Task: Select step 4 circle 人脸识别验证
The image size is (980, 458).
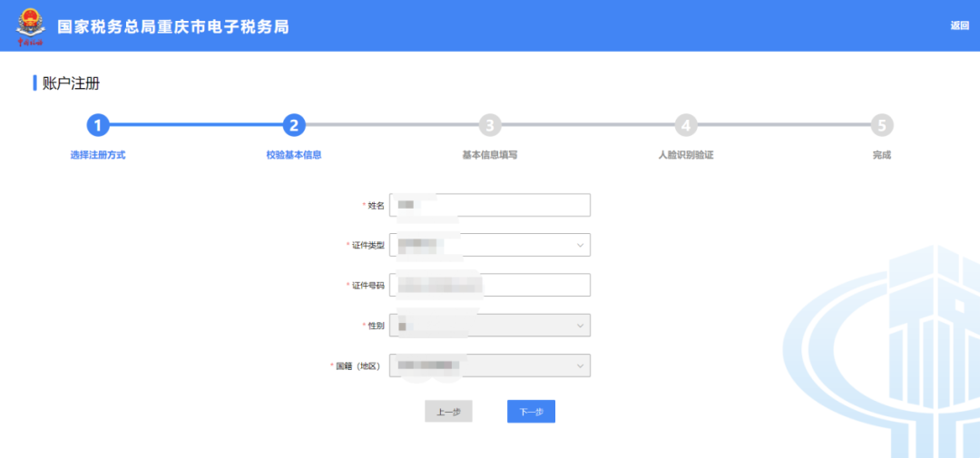Action: point(686,125)
